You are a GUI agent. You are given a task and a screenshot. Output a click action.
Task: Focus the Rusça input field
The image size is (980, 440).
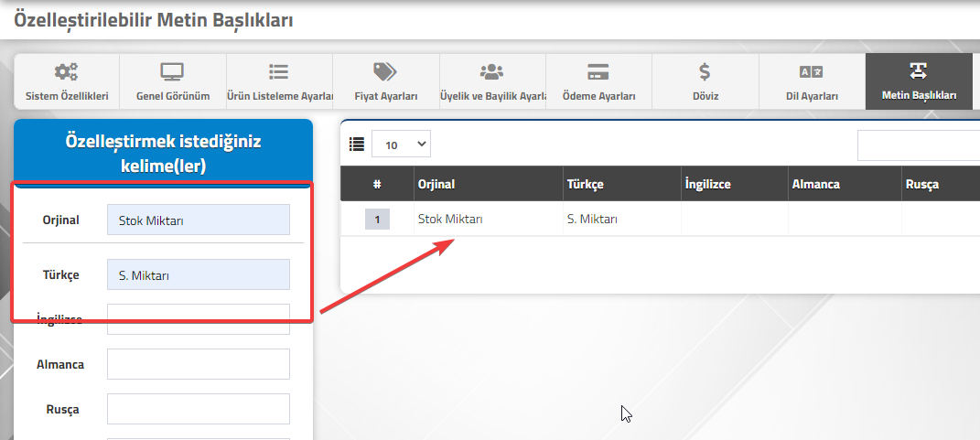[199, 409]
